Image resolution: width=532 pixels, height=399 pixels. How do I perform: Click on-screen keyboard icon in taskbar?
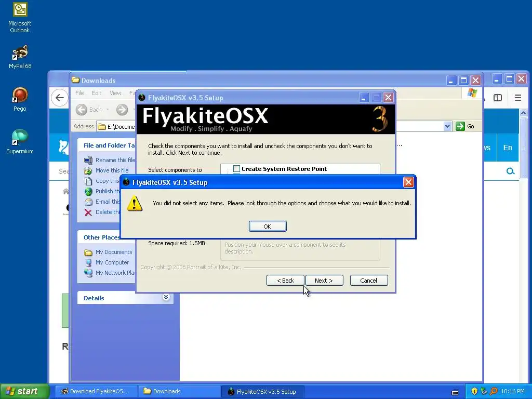[455, 392]
